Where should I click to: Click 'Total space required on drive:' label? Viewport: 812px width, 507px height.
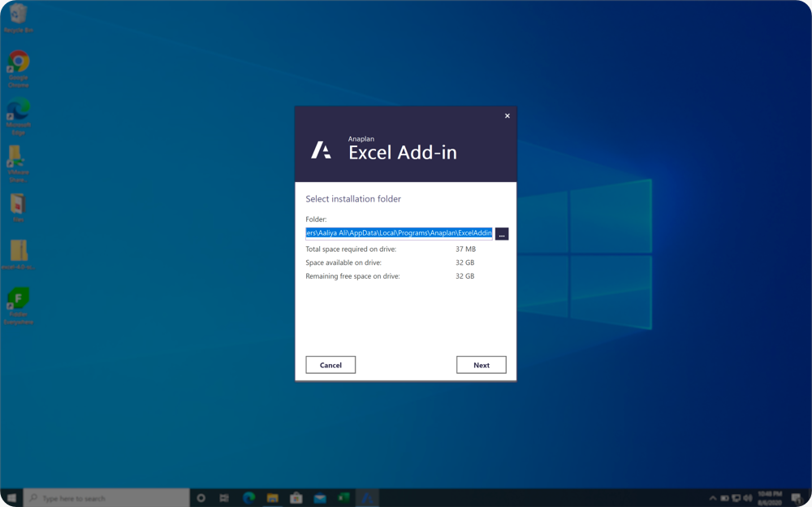coord(351,249)
